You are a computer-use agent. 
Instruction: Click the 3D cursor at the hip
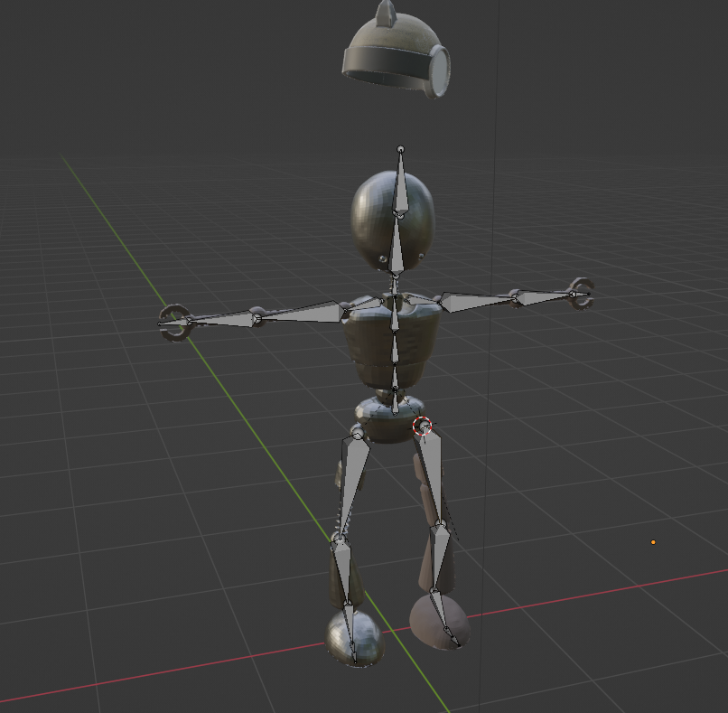point(423,426)
